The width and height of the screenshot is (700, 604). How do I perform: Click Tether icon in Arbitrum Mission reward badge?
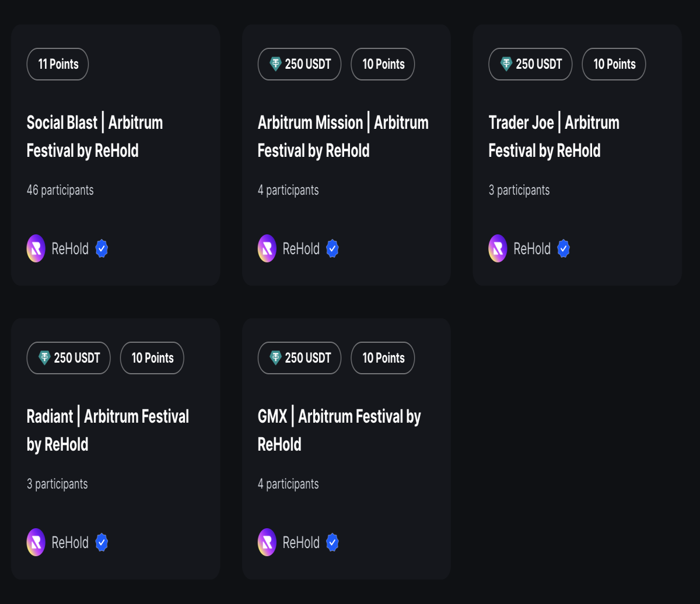coord(276,64)
